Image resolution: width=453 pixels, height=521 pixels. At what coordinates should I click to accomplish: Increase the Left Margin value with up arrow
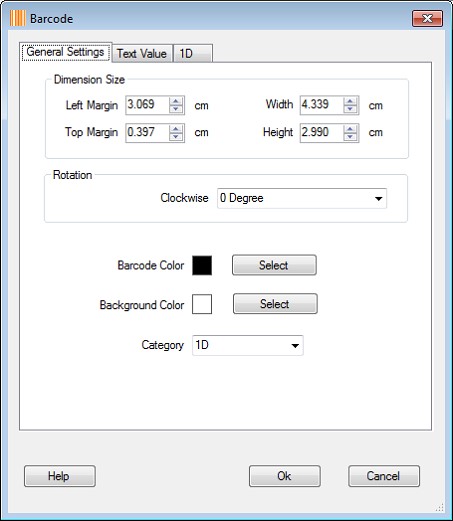click(x=176, y=101)
